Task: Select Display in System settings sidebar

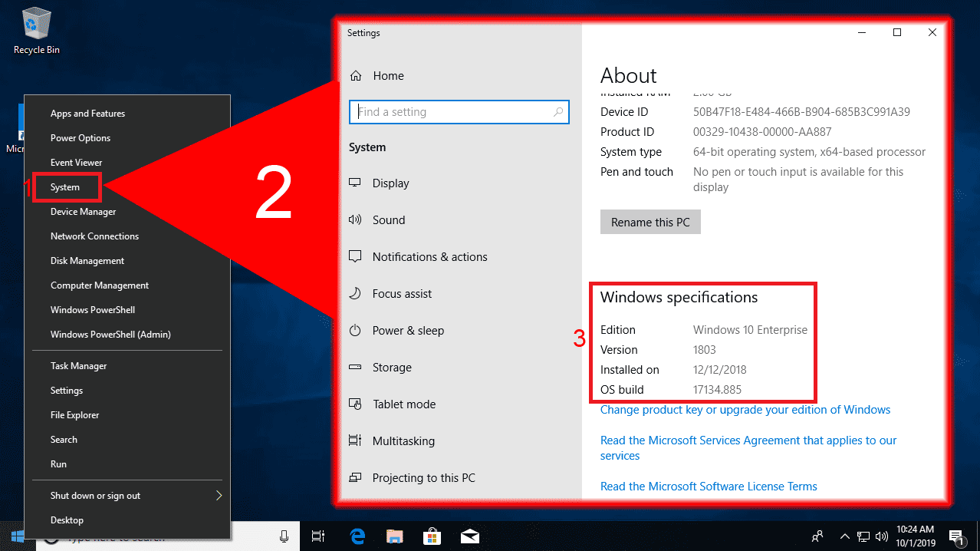Action: 391,183
